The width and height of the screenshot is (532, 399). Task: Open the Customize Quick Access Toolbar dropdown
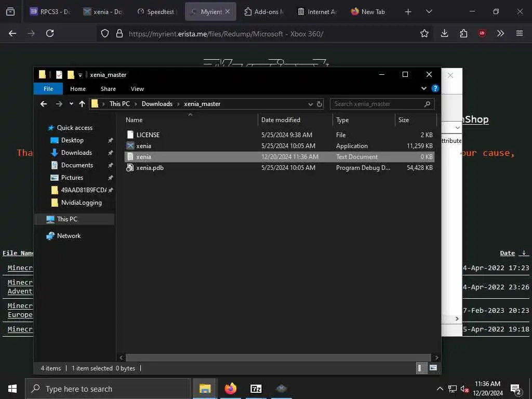click(x=80, y=75)
